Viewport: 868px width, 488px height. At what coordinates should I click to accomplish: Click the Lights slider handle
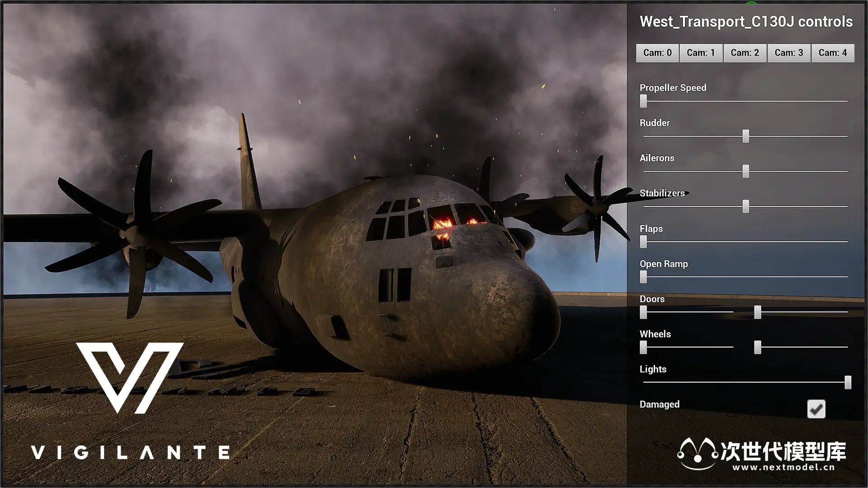pos(848,382)
